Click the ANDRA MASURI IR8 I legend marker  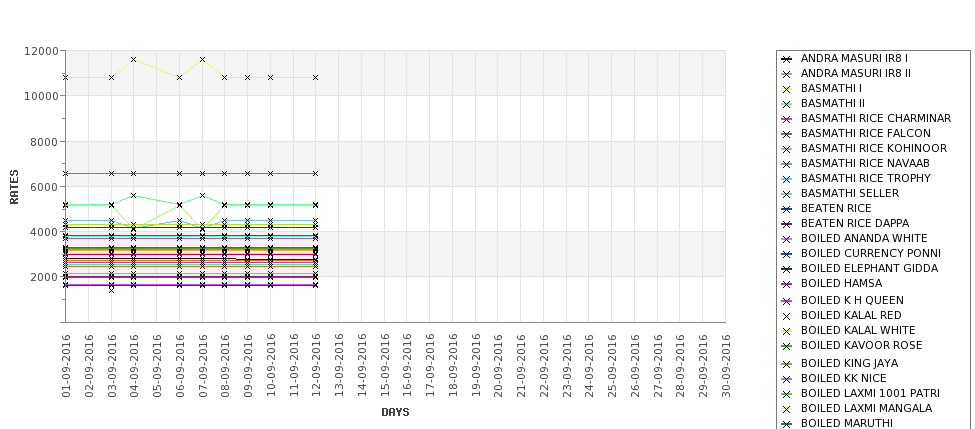pyautogui.click(x=787, y=59)
